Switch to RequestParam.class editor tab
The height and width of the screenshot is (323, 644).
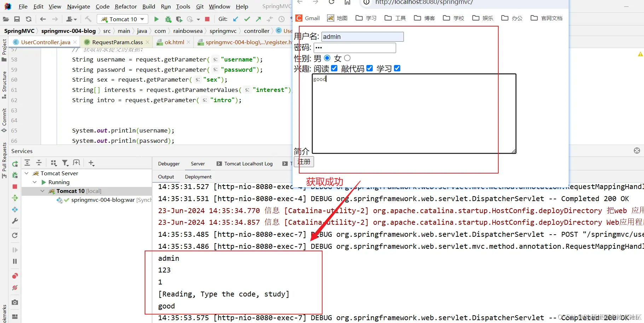pos(117,42)
